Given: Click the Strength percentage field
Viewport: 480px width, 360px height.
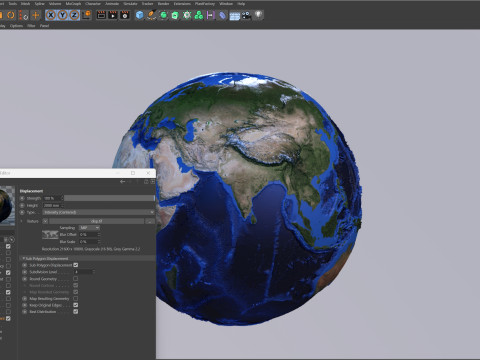Looking at the screenshot, I should 52,198.
